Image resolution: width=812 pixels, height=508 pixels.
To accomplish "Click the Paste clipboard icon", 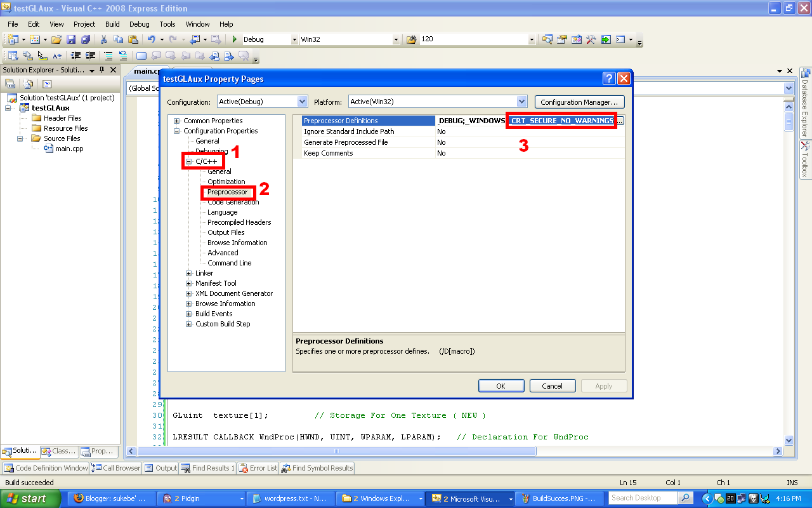I will tap(133, 39).
